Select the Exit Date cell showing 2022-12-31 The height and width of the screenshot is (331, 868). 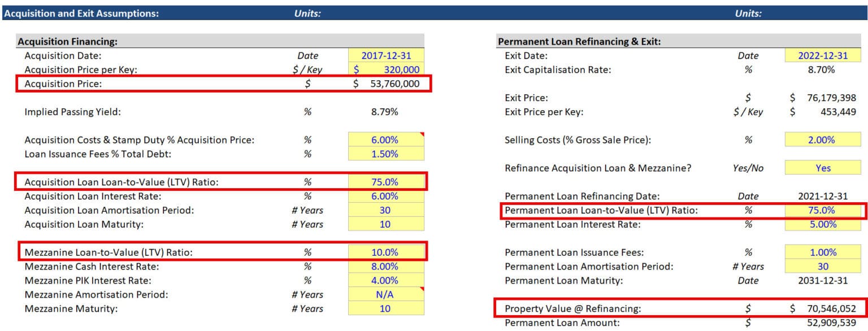(823, 55)
